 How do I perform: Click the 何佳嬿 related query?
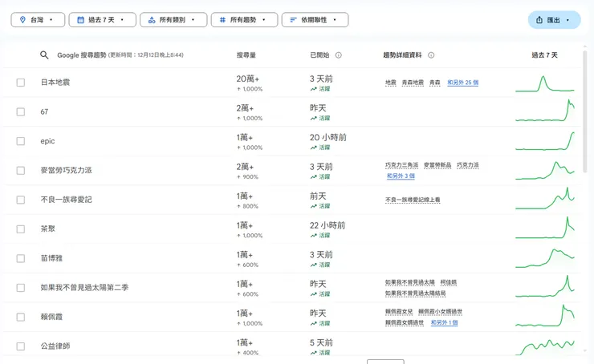(x=449, y=283)
